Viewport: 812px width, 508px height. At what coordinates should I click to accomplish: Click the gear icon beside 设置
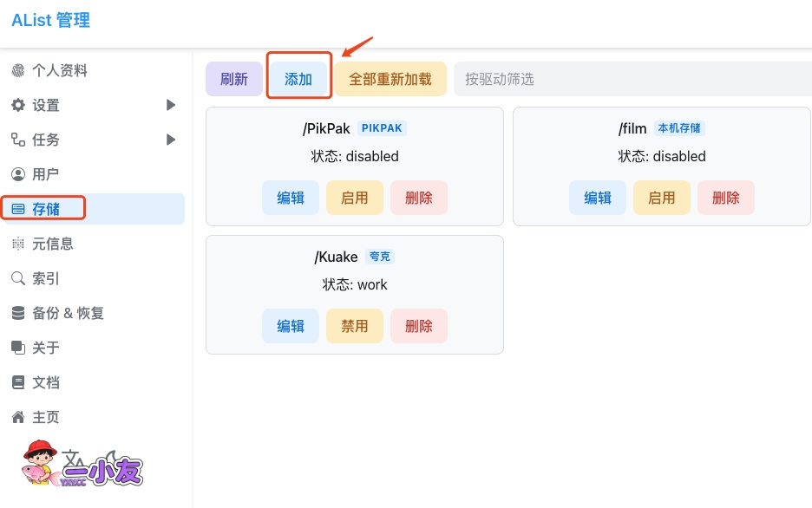(x=17, y=105)
